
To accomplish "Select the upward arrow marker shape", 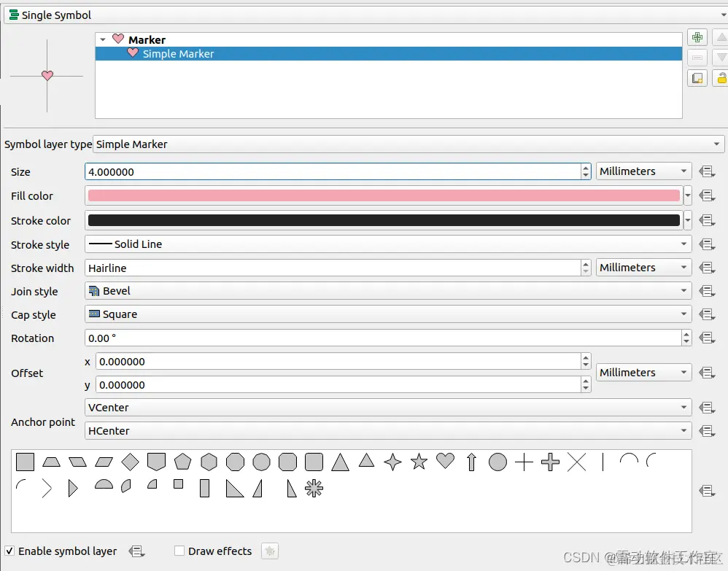I will tap(472, 462).
